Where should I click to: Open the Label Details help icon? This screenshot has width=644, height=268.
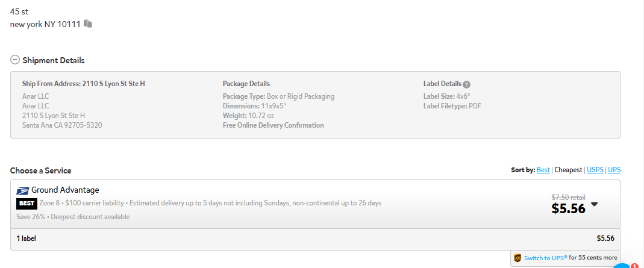[x=466, y=84]
